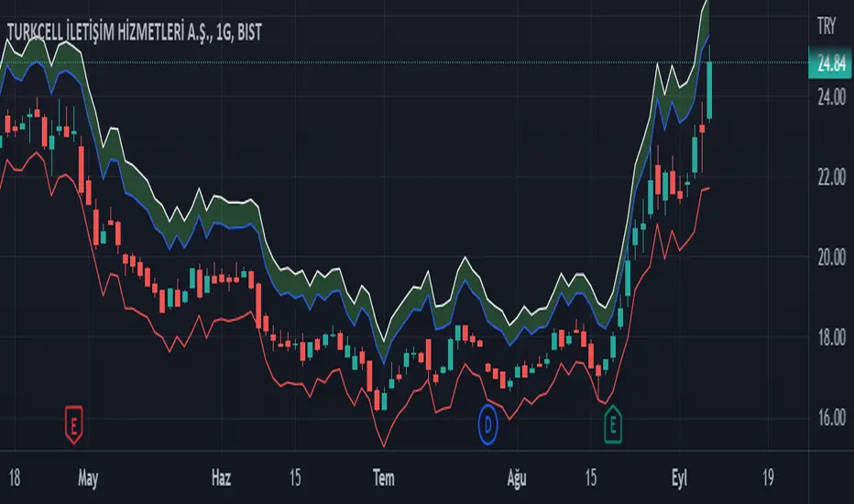
Task: Open the blue D dividend marker
Action: click(488, 424)
